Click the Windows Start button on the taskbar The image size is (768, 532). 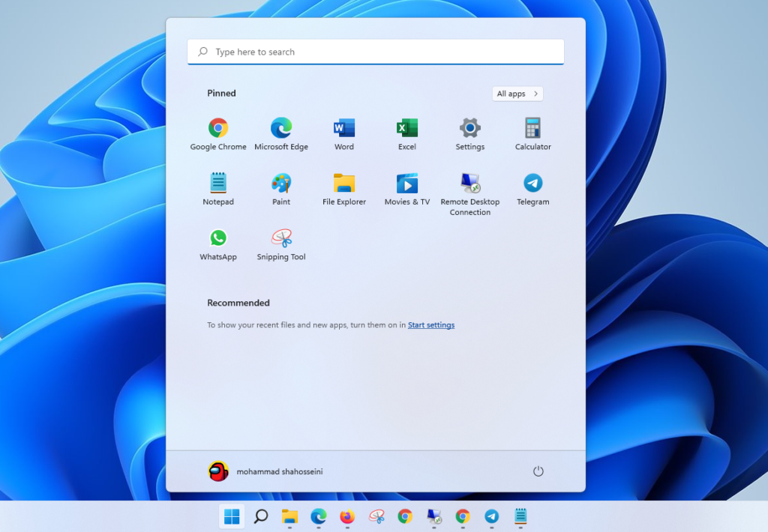click(x=232, y=516)
